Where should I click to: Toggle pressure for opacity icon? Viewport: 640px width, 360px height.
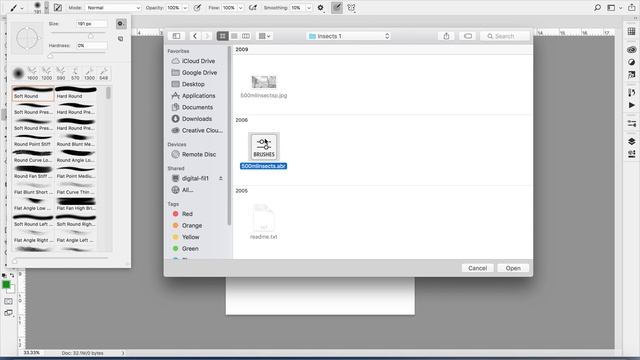point(197,8)
